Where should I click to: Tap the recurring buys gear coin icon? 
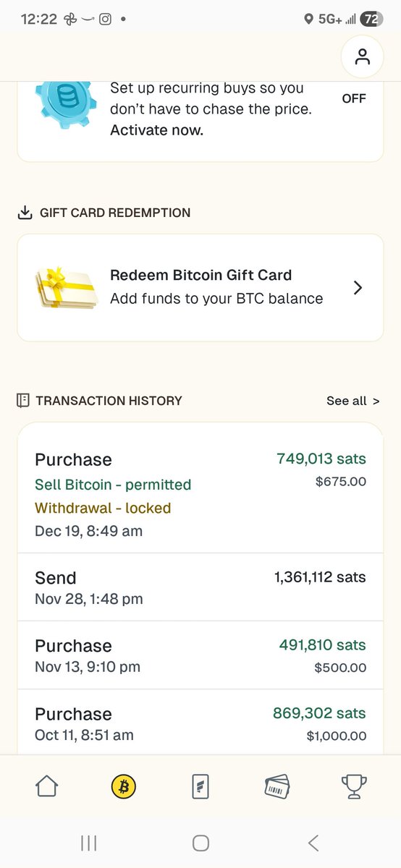pyautogui.click(x=66, y=107)
